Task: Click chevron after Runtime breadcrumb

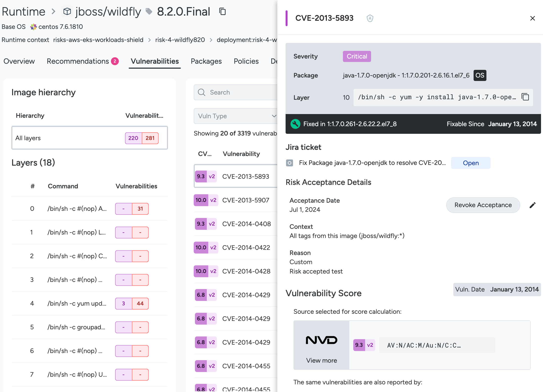Action: (53, 12)
